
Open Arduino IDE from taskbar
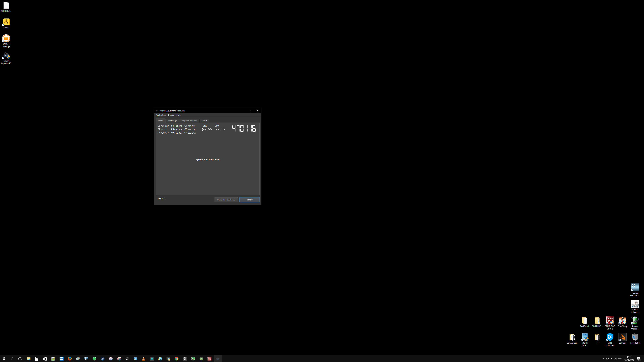[152, 358]
